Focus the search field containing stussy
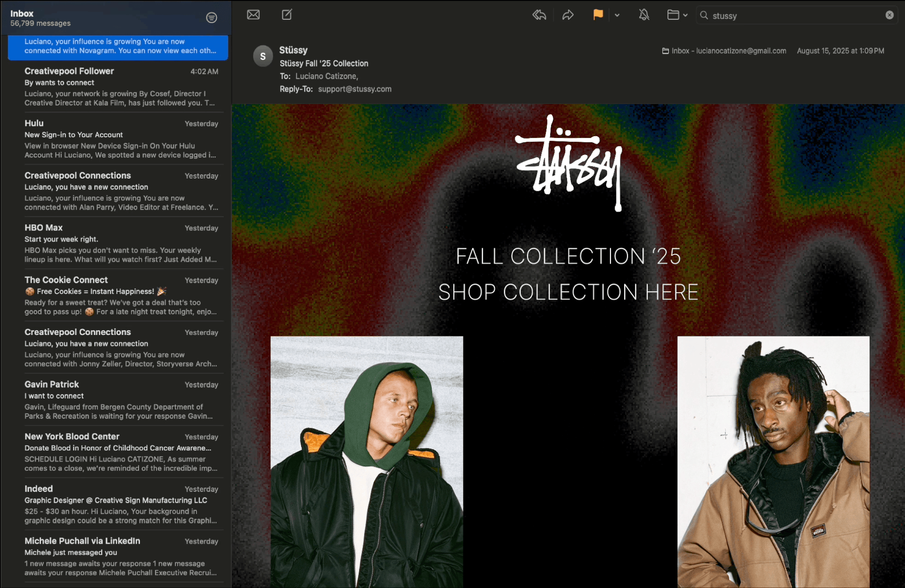This screenshot has width=905, height=588. 797,16
